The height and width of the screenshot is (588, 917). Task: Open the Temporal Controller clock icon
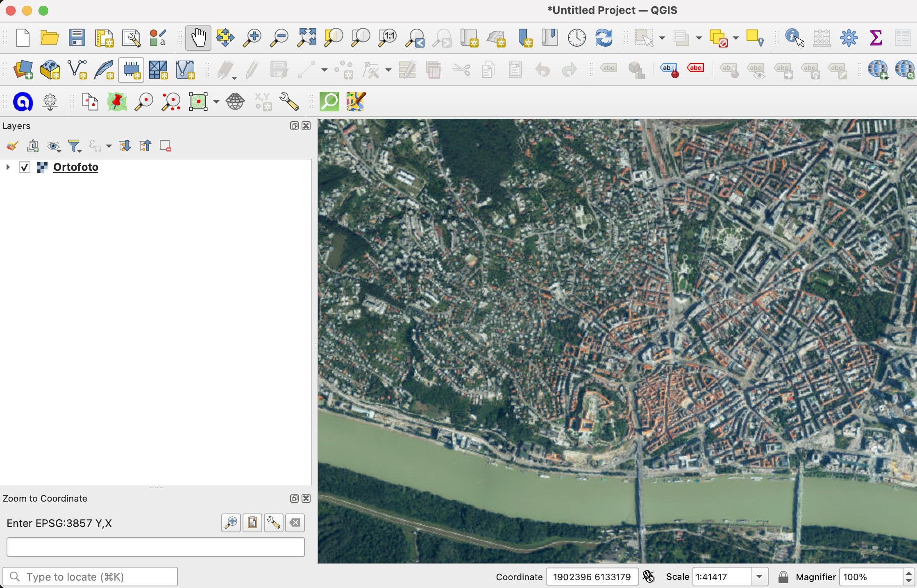[x=577, y=38]
